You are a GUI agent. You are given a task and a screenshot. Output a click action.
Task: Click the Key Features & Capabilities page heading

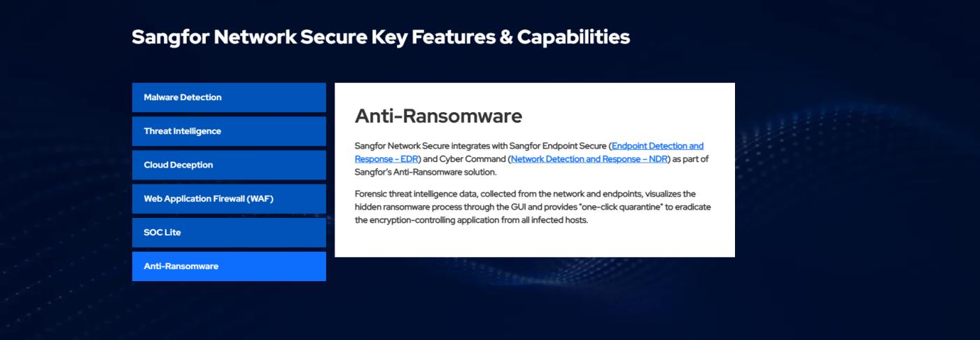click(381, 37)
